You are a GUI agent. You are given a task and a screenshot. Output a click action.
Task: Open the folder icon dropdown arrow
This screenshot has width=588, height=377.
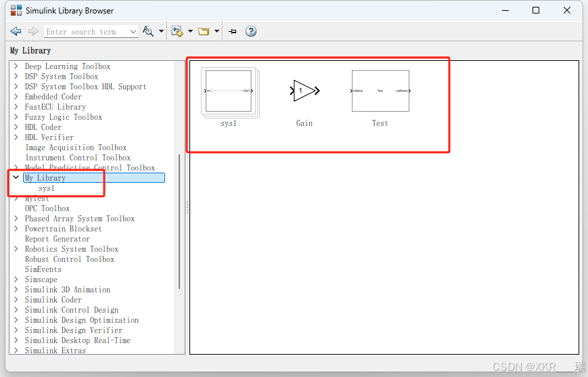pos(217,31)
